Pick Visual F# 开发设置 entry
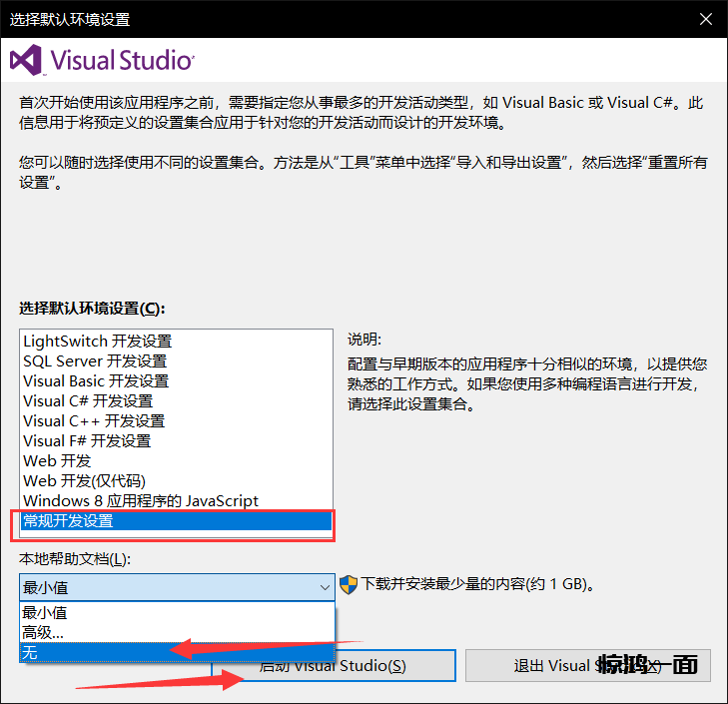Screen dimensions: 728x704 click(87, 441)
